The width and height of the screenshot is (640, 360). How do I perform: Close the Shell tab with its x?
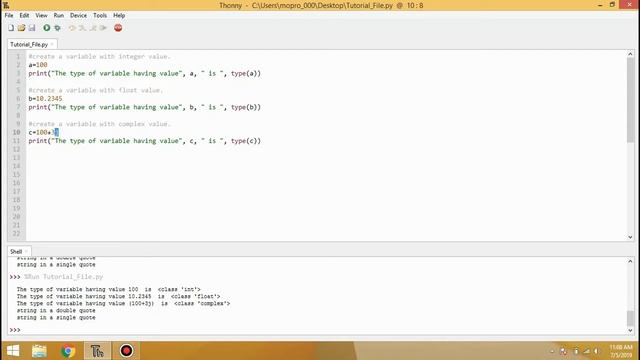(27, 251)
